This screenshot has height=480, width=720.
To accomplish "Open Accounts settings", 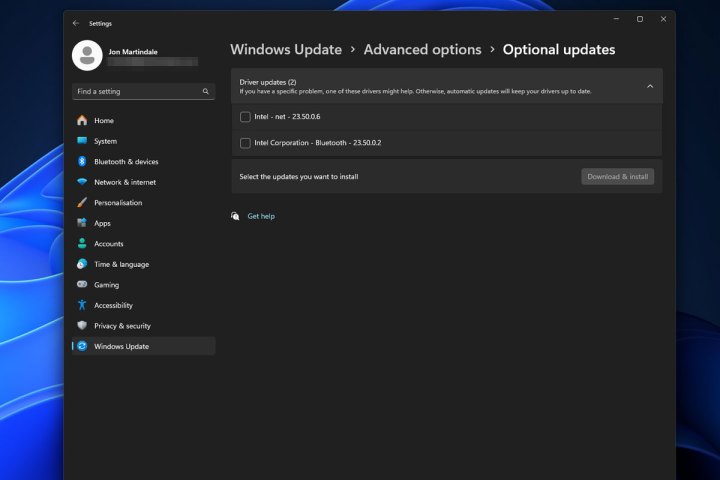I will tap(143, 243).
